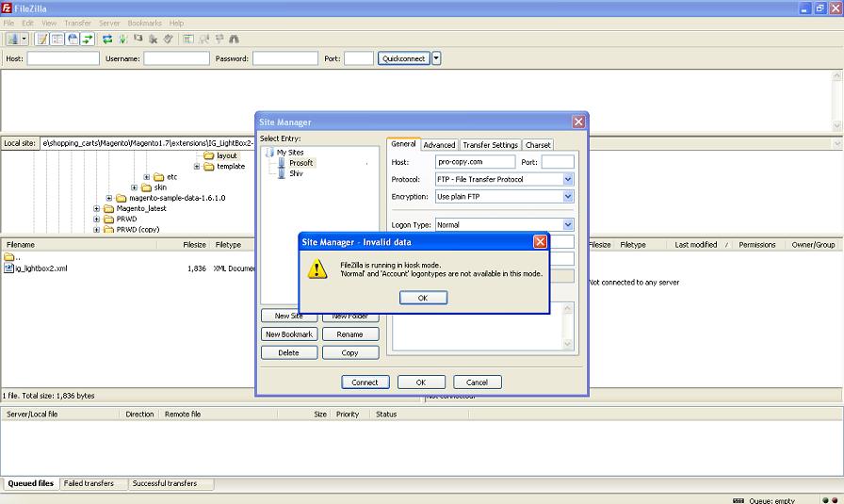
Task: Open the Bookmarks menu
Action: click(x=144, y=24)
